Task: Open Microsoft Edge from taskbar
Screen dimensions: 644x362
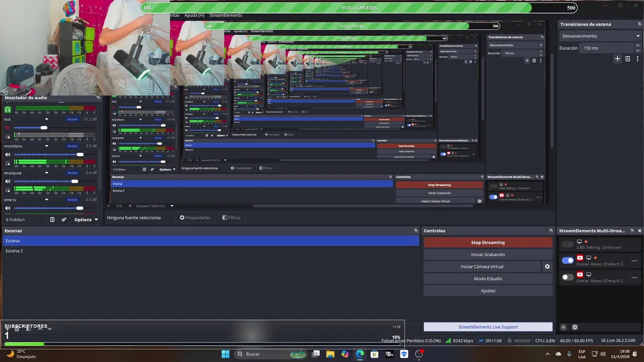Action: 360,354
